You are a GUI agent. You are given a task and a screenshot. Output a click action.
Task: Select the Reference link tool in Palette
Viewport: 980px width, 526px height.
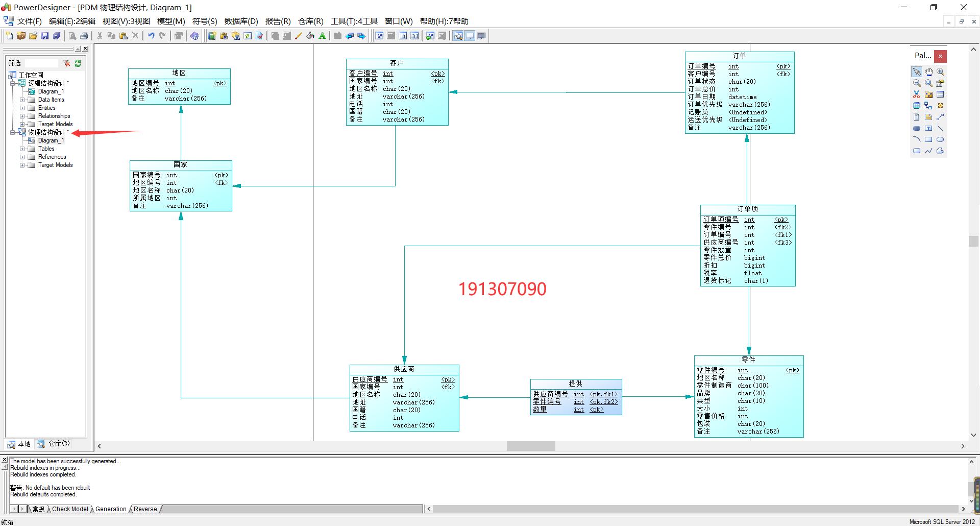(x=928, y=106)
